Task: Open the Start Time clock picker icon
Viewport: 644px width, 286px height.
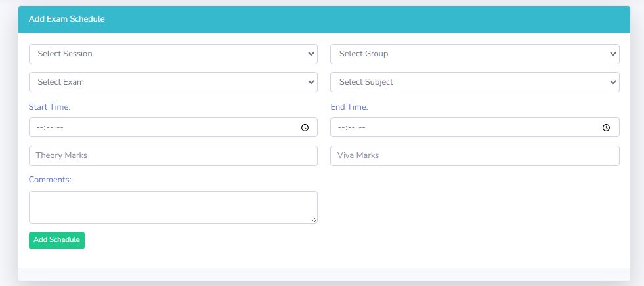Action: click(x=305, y=128)
